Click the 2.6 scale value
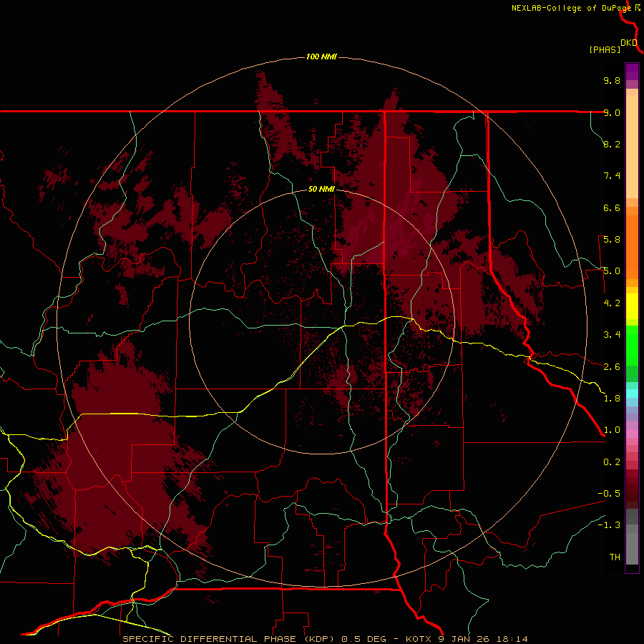644x644 pixels. [612, 367]
